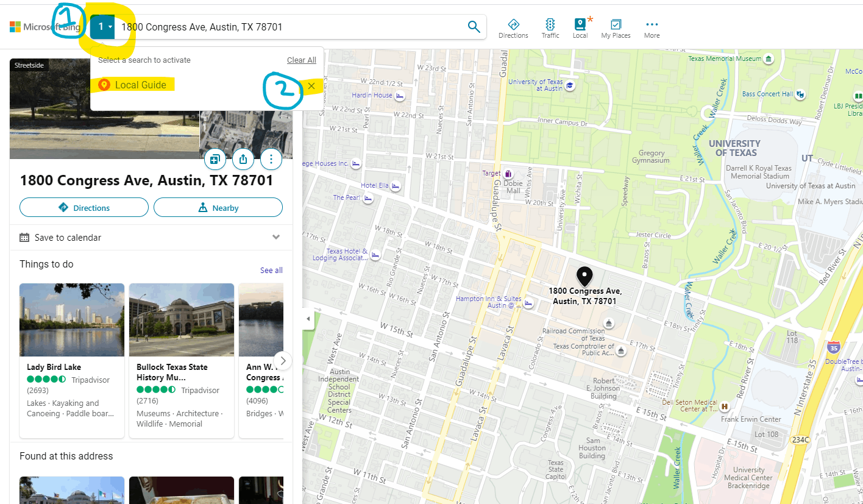The width and height of the screenshot is (863, 504).
Task: Click the Railroad Commission of Texas icon
Action: 608,323
